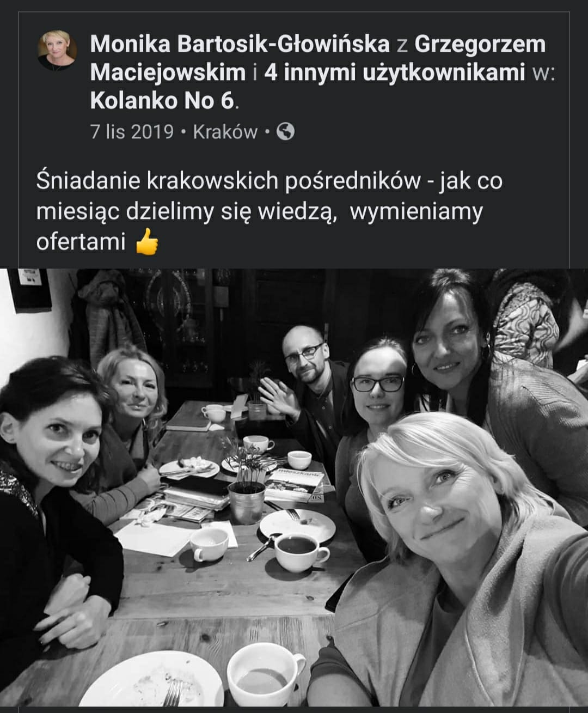The width and height of the screenshot is (588, 713).
Task: Click the 'mieszkanie' magazine on the table
Action: coord(294,485)
